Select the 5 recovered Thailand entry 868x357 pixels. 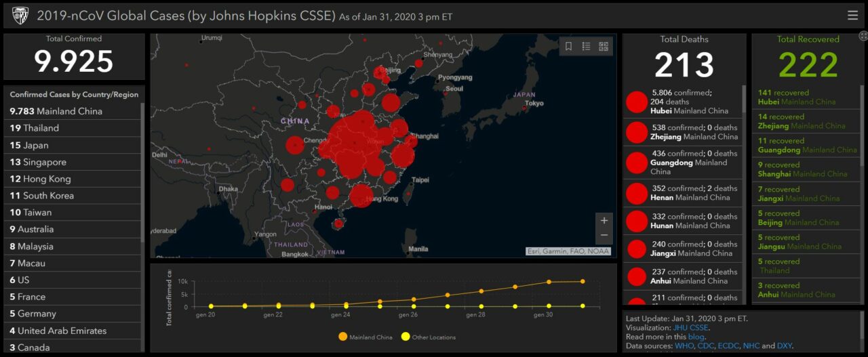click(806, 266)
